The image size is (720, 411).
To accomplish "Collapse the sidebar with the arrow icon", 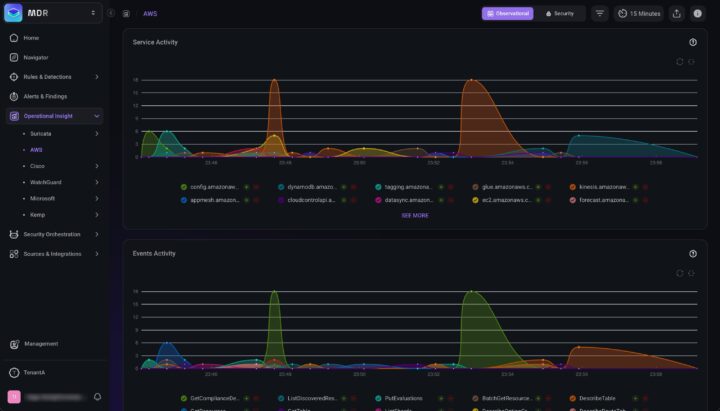I will coord(111,14).
